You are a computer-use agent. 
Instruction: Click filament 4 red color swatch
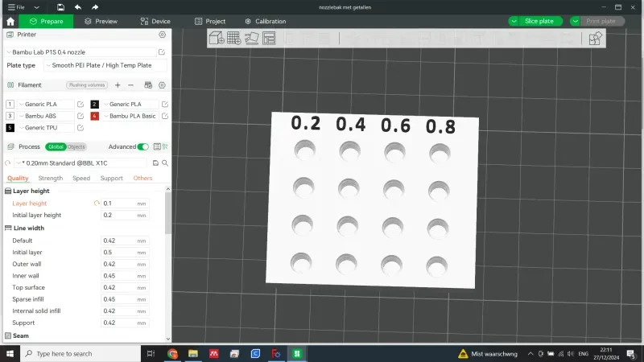tap(94, 116)
